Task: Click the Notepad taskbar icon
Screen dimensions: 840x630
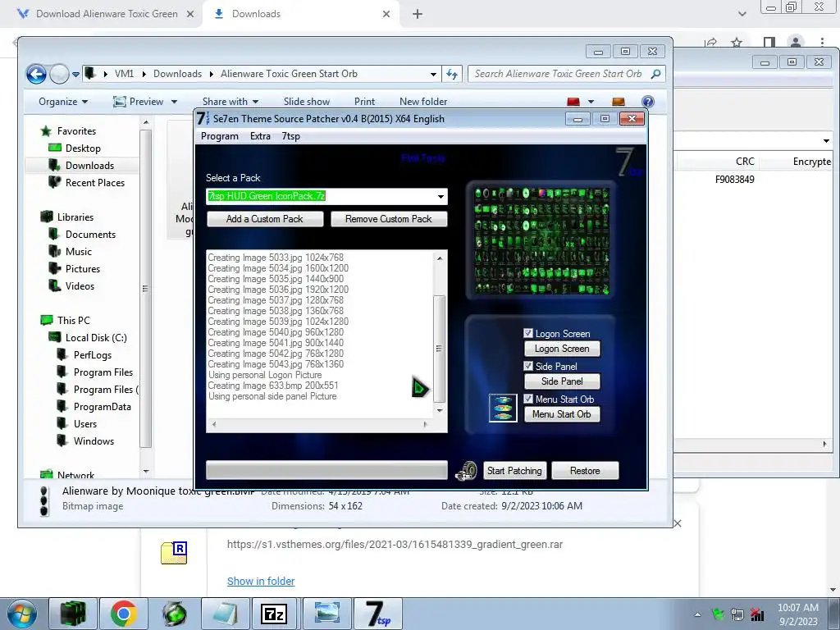Action: coord(224,614)
